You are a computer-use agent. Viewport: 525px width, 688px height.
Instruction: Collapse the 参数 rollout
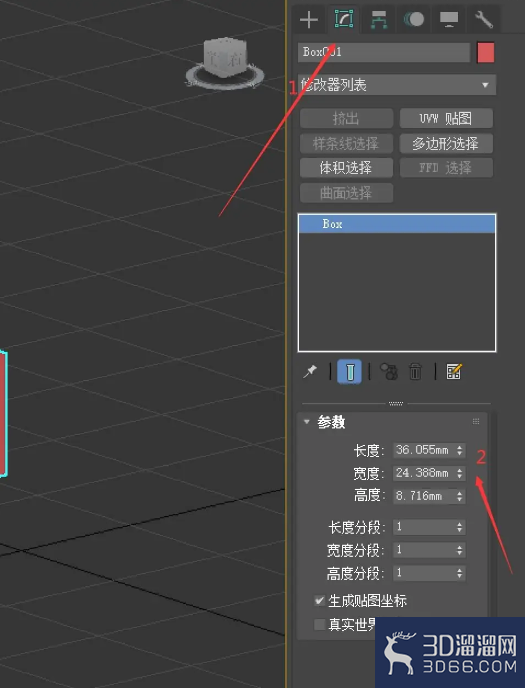(x=307, y=422)
